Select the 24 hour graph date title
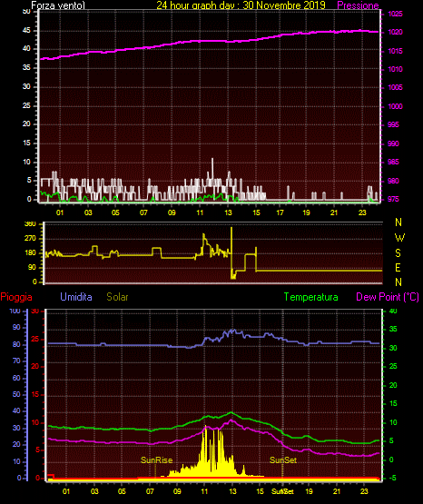This screenshot has width=423, height=504. [241, 5]
